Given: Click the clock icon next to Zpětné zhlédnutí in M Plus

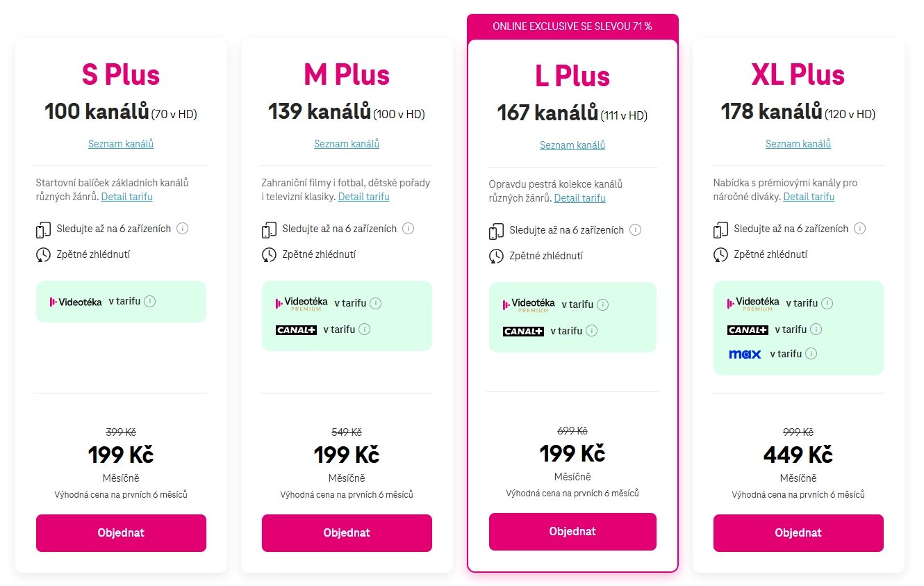Looking at the screenshot, I should (269, 254).
